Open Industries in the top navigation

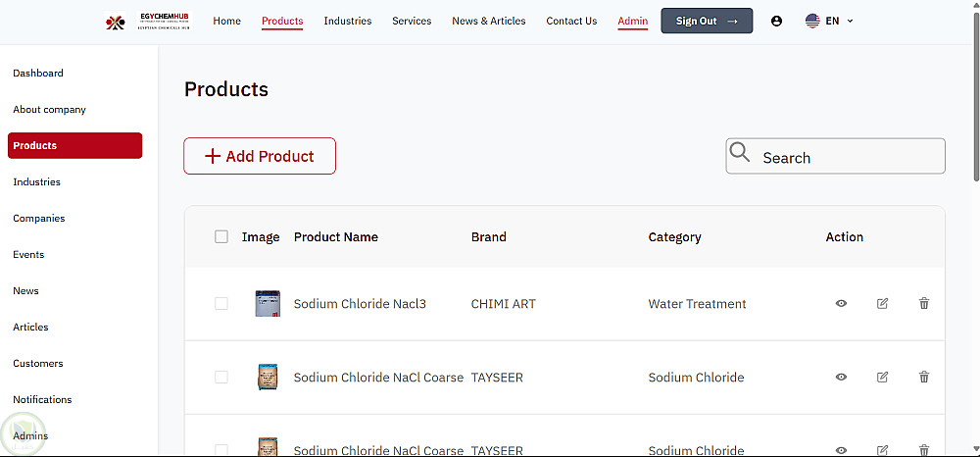pos(347,21)
